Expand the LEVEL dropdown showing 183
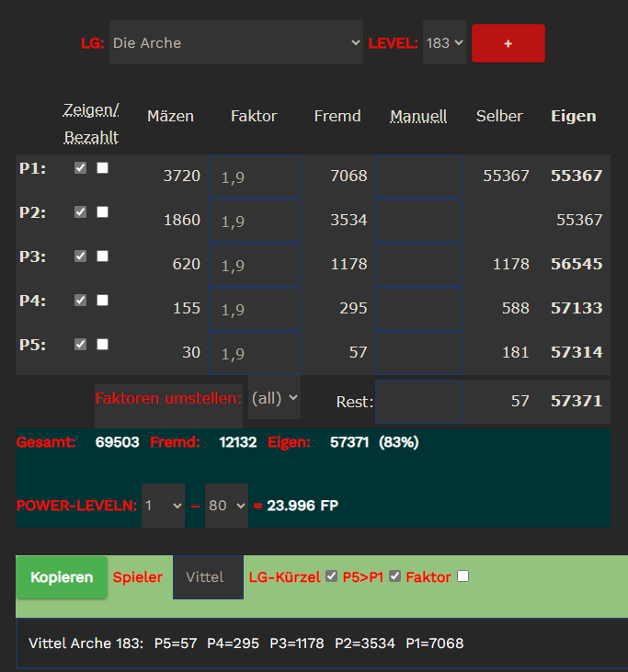Screen dimensions: 628x672 tap(444, 43)
